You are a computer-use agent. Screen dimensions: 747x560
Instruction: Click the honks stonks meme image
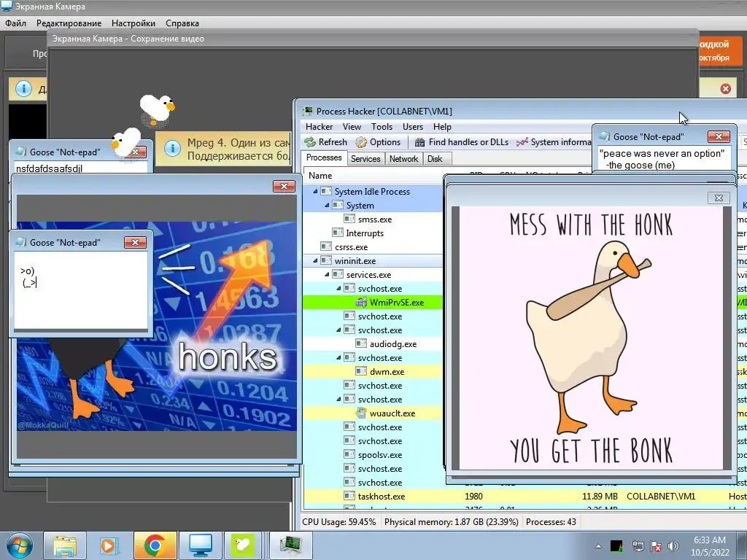pos(157,326)
